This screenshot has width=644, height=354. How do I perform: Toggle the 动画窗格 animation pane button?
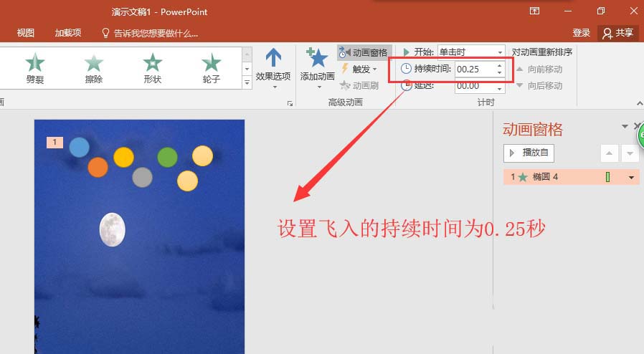[x=364, y=52]
